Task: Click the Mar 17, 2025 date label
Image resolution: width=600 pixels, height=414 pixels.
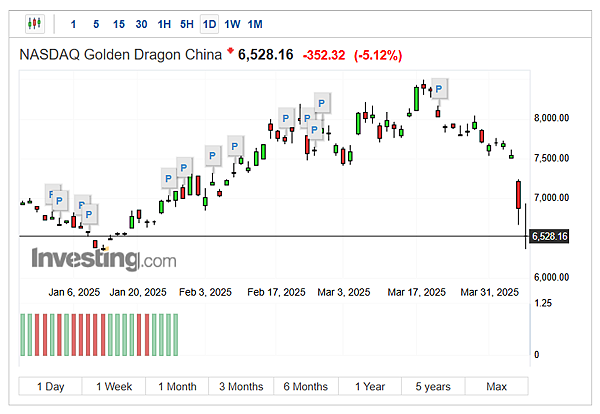Action: pyautogui.click(x=416, y=292)
